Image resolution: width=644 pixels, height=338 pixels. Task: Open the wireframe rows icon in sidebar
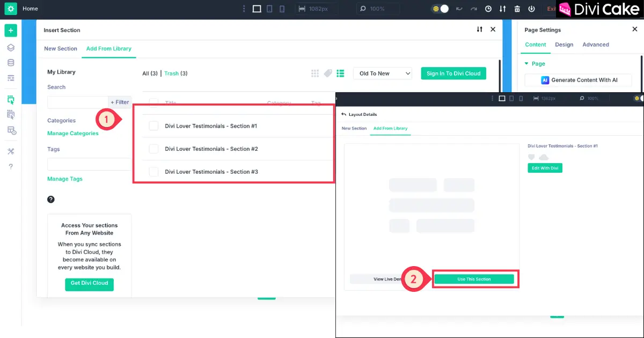tap(11, 78)
